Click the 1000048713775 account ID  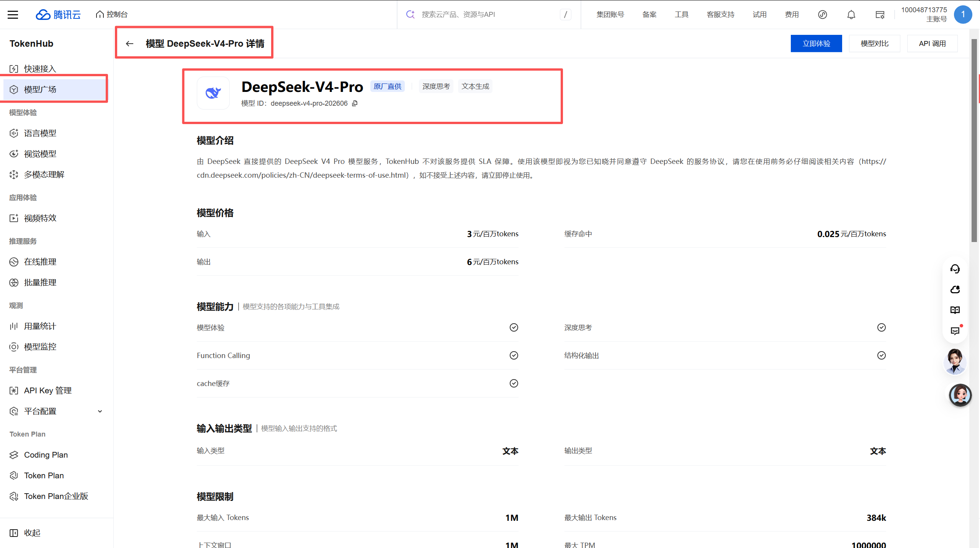[924, 10]
